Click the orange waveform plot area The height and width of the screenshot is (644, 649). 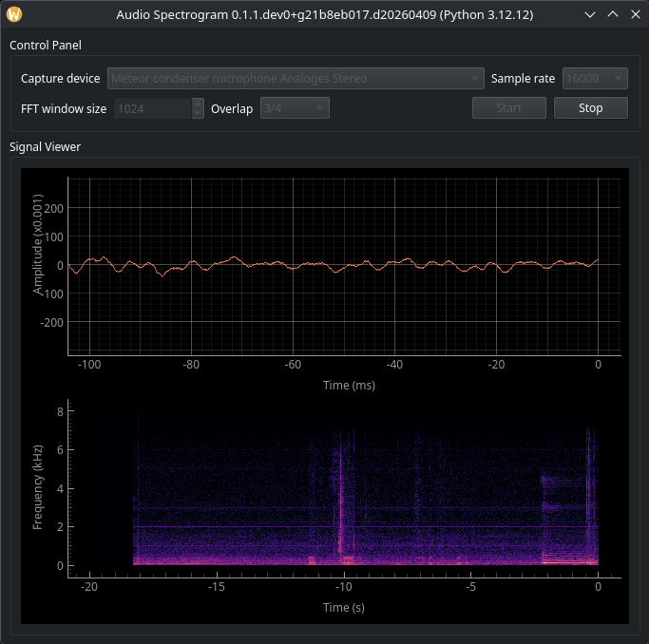[344, 266]
